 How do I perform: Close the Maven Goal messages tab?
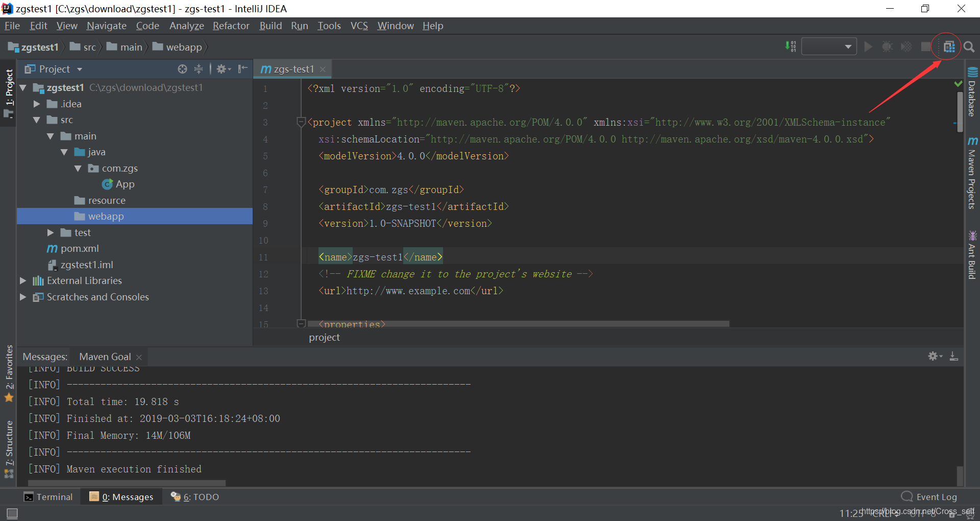pos(139,357)
